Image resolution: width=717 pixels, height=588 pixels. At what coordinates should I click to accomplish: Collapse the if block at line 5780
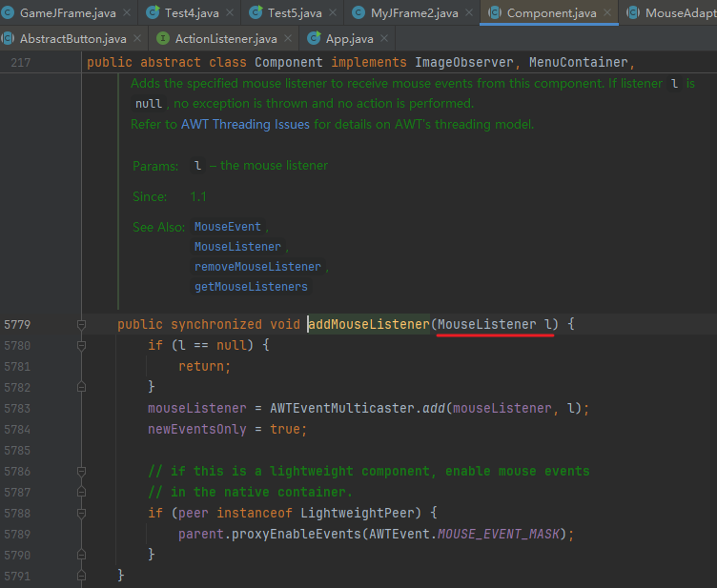coord(81,345)
